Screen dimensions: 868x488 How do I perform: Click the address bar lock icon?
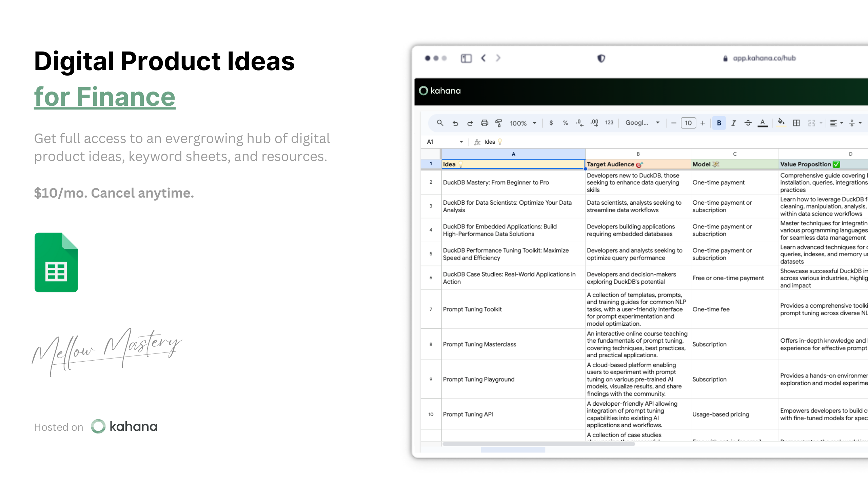coord(725,58)
